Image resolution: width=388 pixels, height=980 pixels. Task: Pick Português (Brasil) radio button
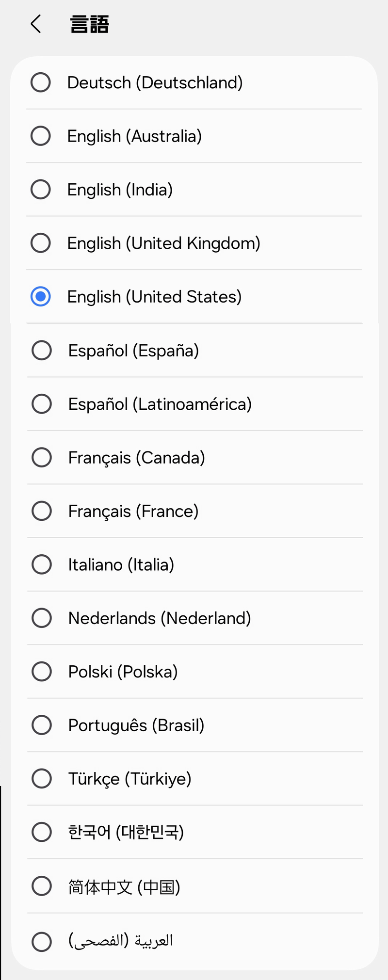coord(42,725)
